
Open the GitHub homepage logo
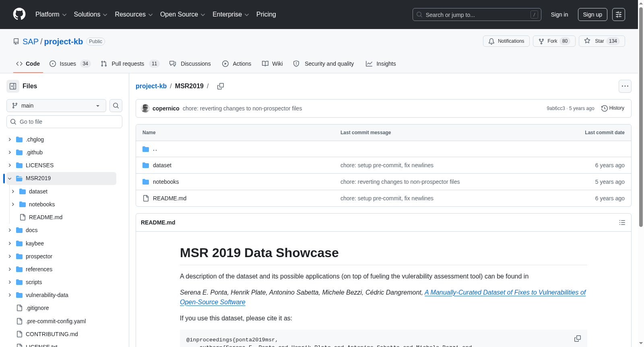tap(19, 15)
